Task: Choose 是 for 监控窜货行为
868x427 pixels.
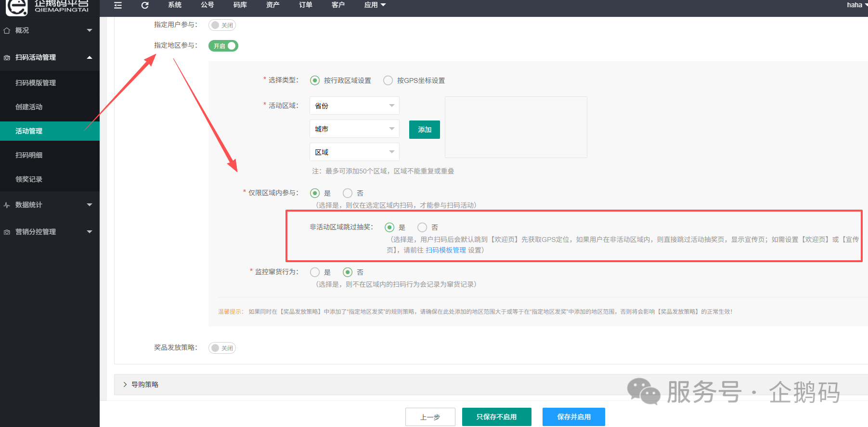Action: point(315,272)
